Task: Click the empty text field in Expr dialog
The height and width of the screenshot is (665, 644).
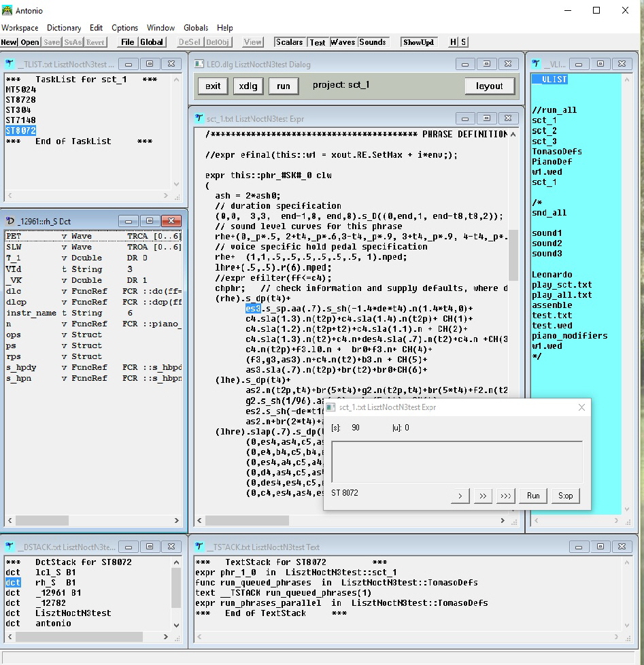Action: 456,462
